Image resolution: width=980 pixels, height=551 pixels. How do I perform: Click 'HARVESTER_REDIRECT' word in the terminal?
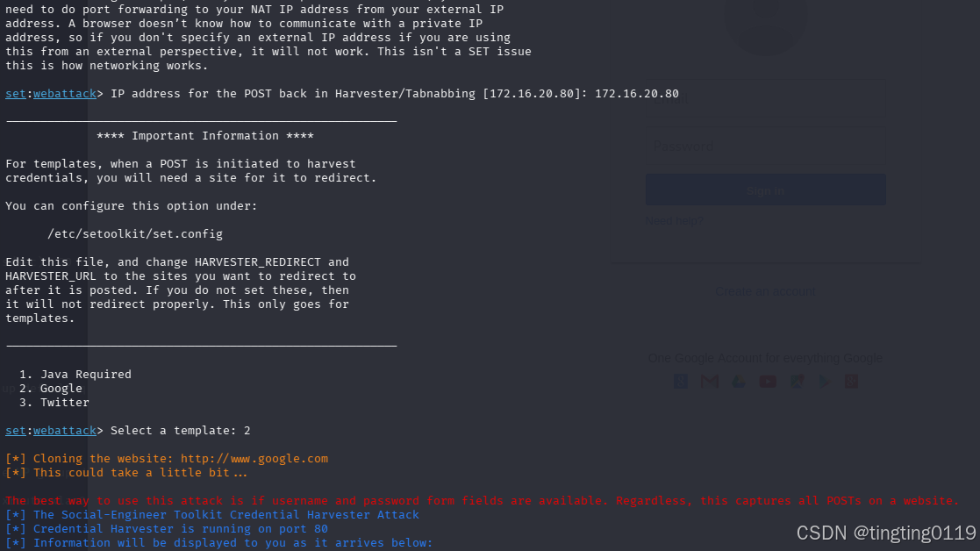[257, 261]
